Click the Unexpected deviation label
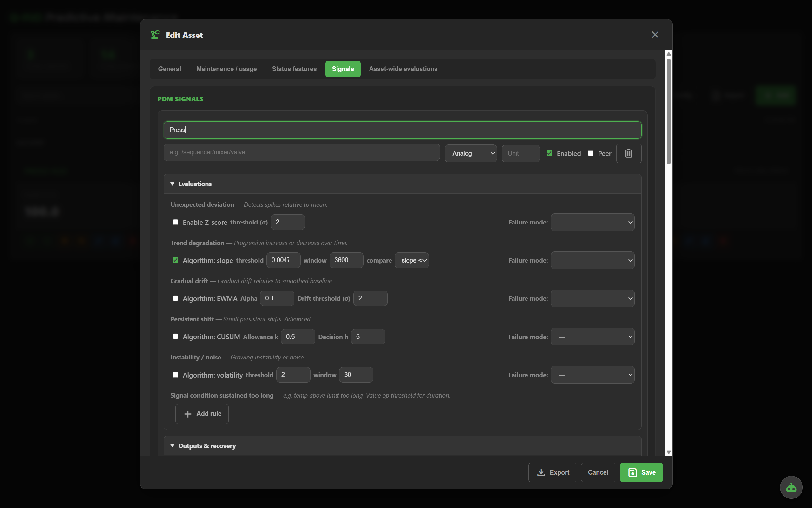The height and width of the screenshot is (508, 812). pyautogui.click(x=202, y=204)
